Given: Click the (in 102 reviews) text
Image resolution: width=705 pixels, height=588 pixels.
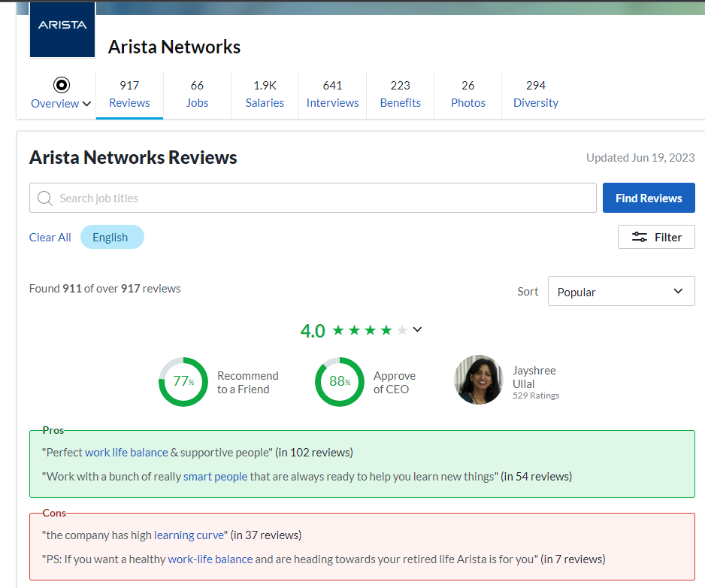Looking at the screenshot, I should tap(314, 453).
